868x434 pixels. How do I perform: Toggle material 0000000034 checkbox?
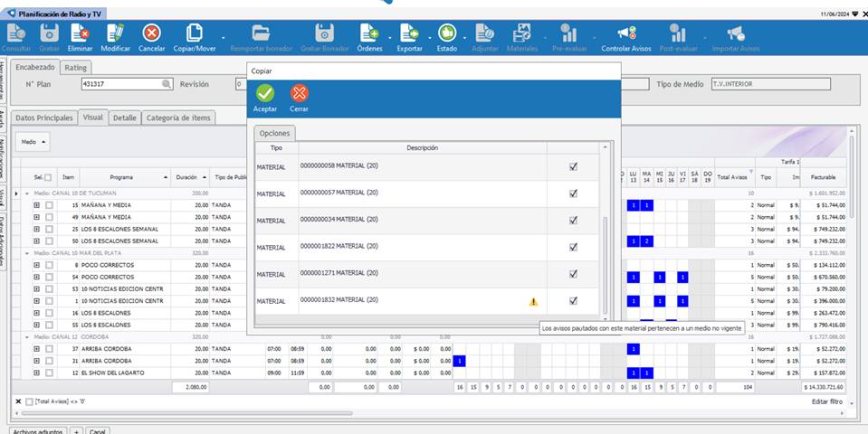click(574, 220)
